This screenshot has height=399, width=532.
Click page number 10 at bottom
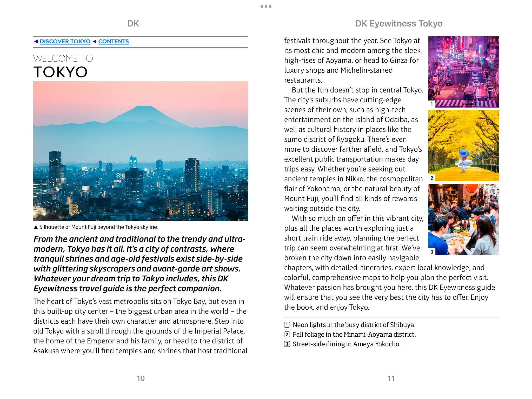pos(141,378)
